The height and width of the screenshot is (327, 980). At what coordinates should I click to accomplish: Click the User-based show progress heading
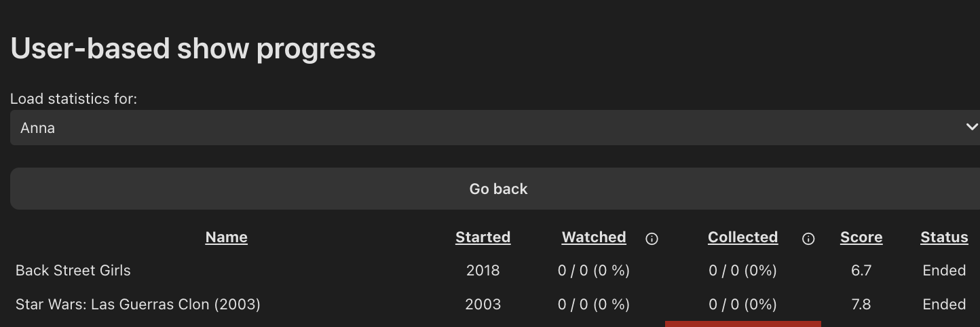click(193, 49)
